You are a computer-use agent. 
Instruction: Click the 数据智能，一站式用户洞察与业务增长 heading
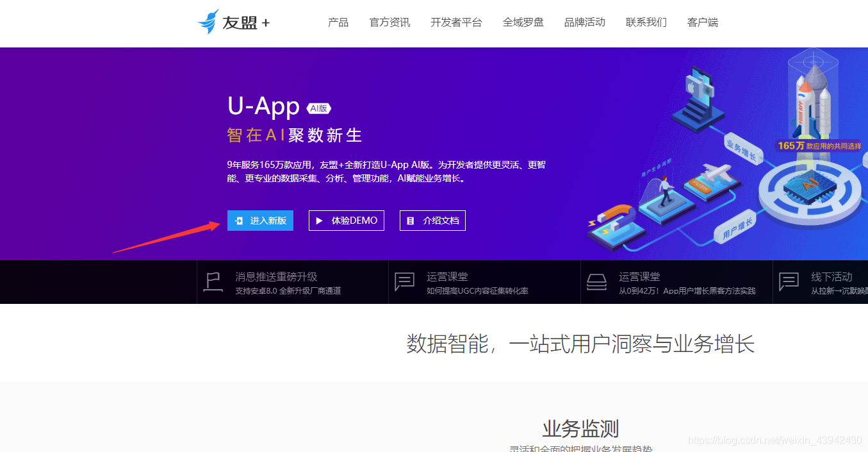pyautogui.click(x=580, y=344)
